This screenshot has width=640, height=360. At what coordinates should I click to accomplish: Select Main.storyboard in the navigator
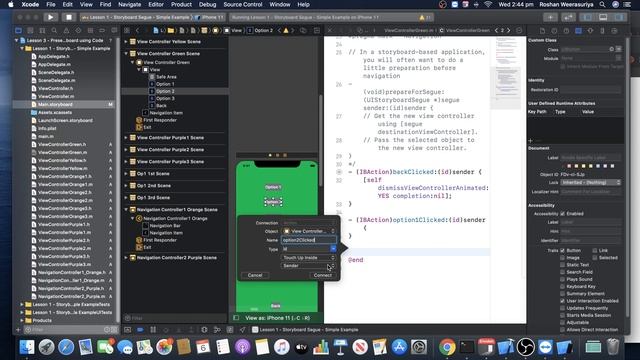[x=55, y=104]
